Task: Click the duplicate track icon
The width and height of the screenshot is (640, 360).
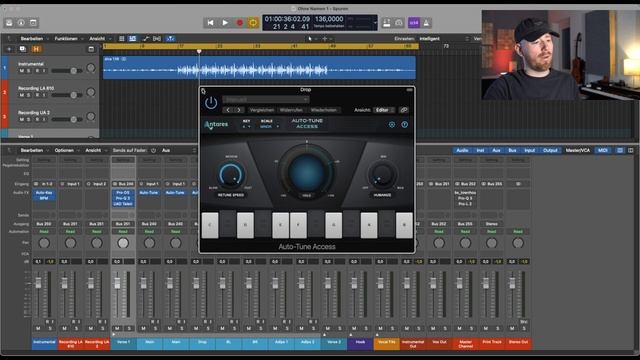Action: tap(22, 49)
